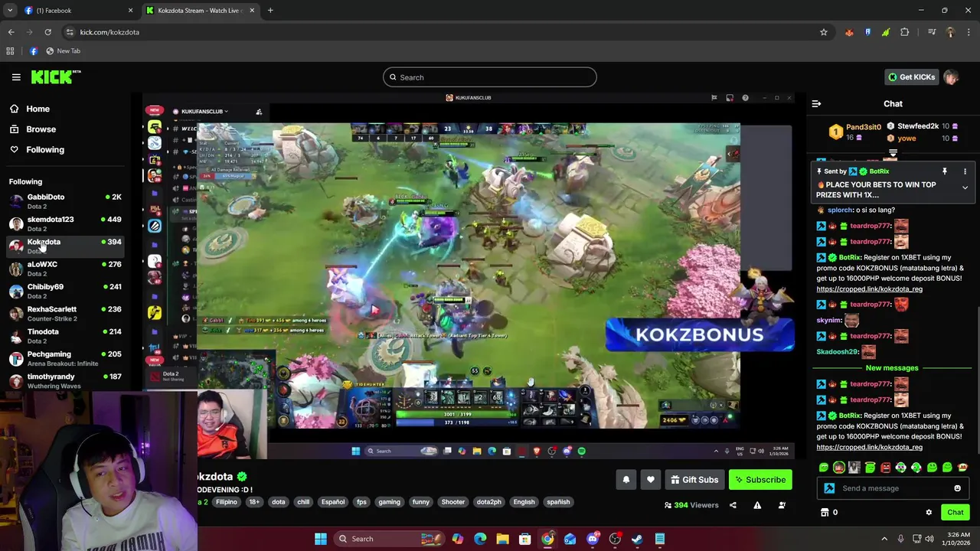Screen dimensions: 980x551
Task: Open the emote picker in chat
Action: coord(957,488)
